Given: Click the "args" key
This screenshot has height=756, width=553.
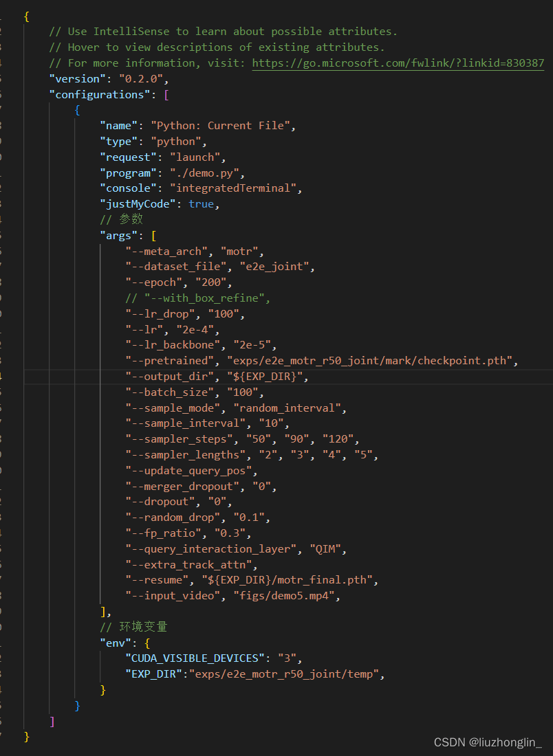Looking at the screenshot, I should (122, 236).
